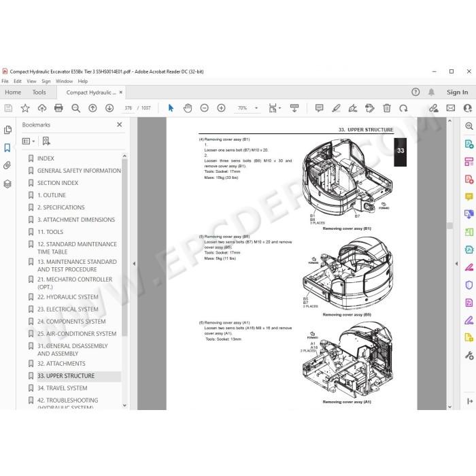Viewport: 476px width, 476px height.
Task: Click the upload to cloud icon
Action: (42, 108)
